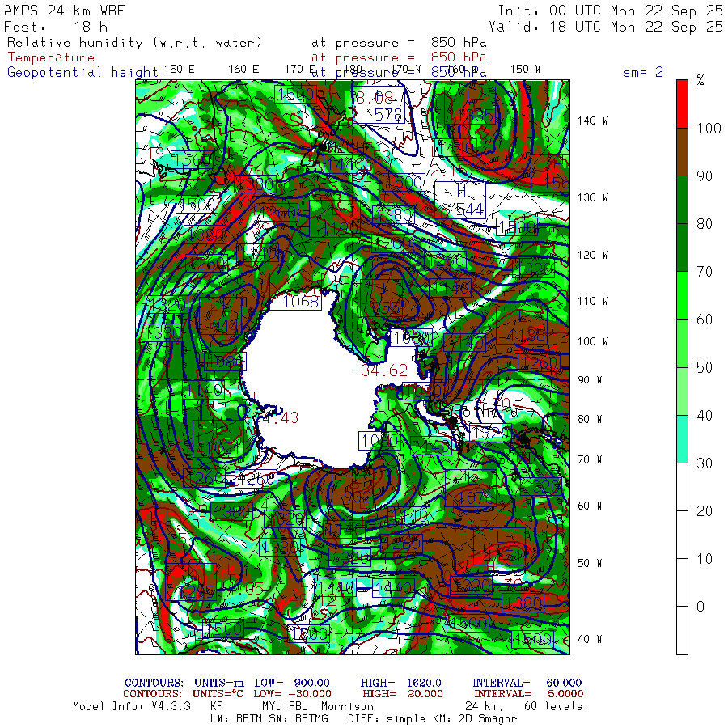The width and height of the screenshot is (728, 728).
Task: Click the 'Init: 00 UTC Mon 22 Sep 25' text
Action: point(610,11)
